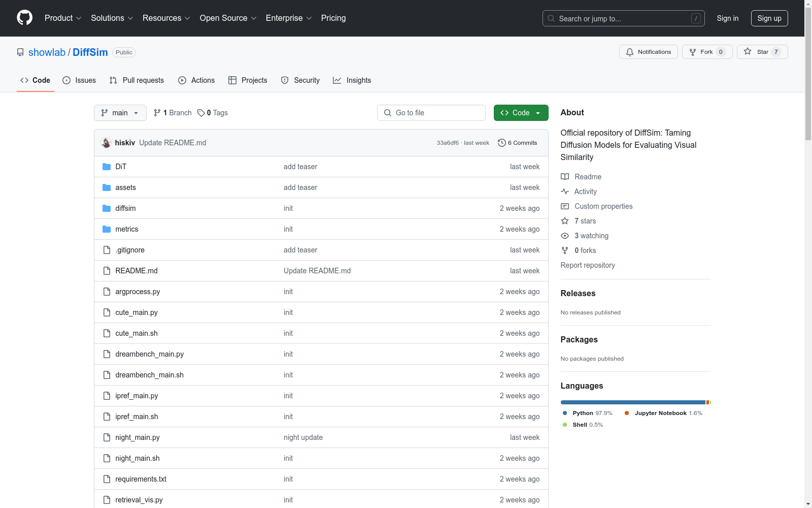Click the assets folder icon

(107, 187)
